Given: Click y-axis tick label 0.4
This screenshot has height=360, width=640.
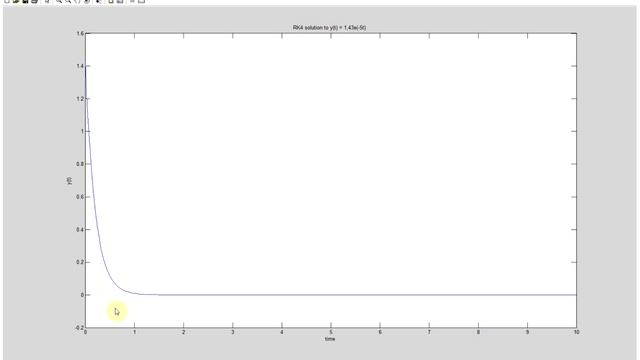Looking at the screenshot, I should 80,230.
